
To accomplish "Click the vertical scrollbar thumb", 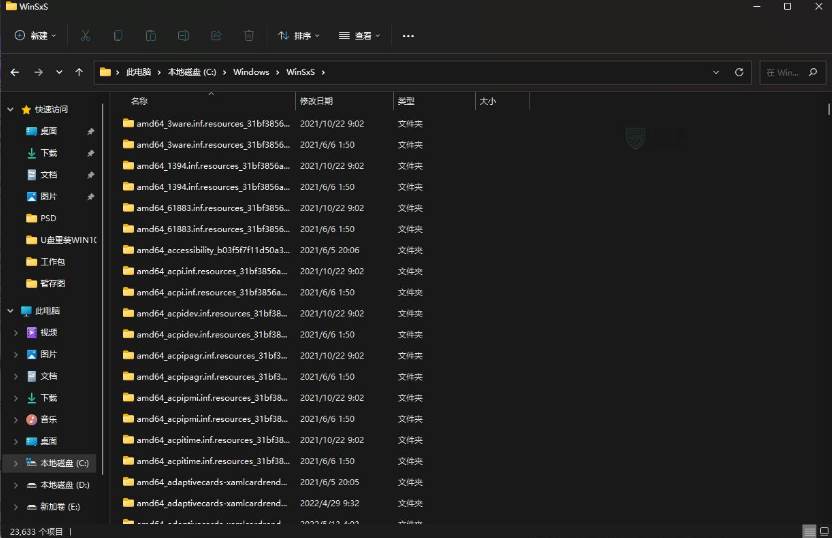I will (x=828, y=109).
